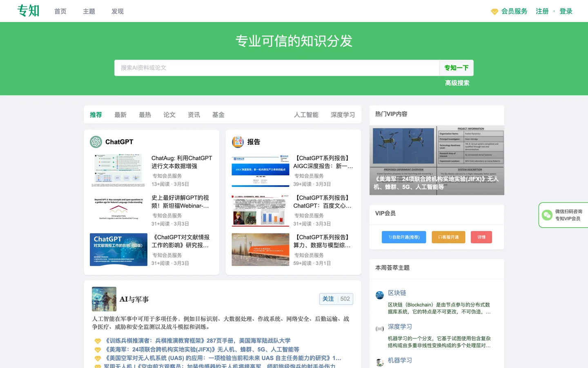Switch to the 最新 tab
This screenshot has height=368, width=588.
[120, 115]
